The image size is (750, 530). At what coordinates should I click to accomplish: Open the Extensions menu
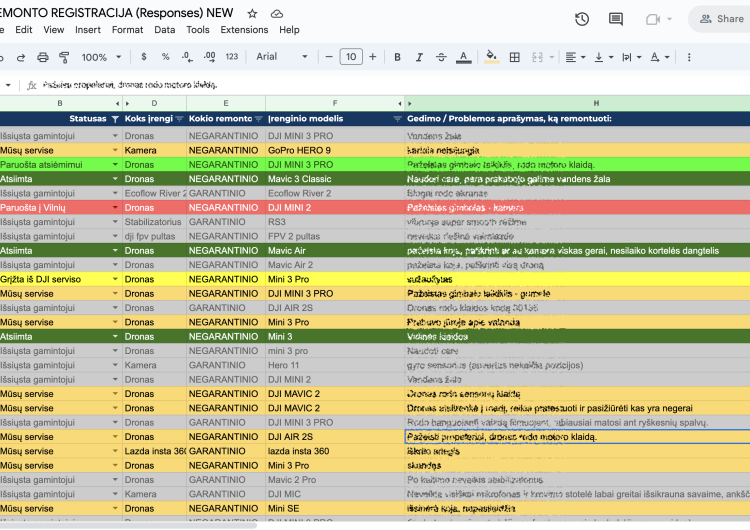(244, 30)
